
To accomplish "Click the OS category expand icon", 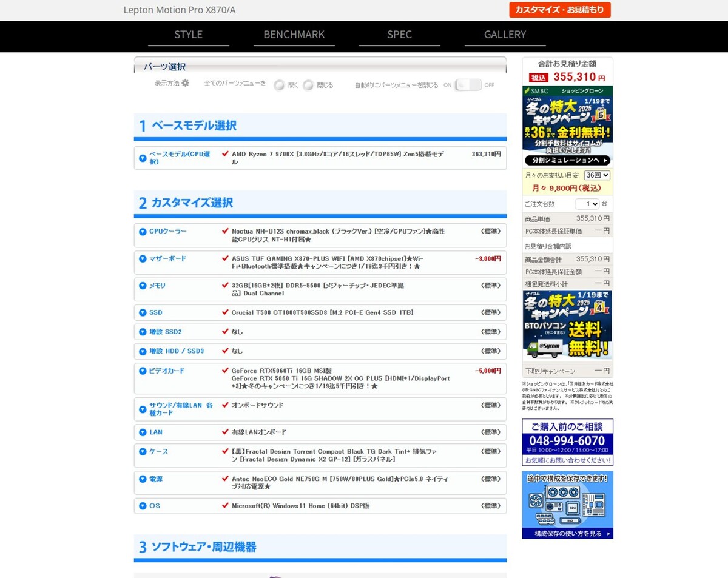I will pos(143,505).
